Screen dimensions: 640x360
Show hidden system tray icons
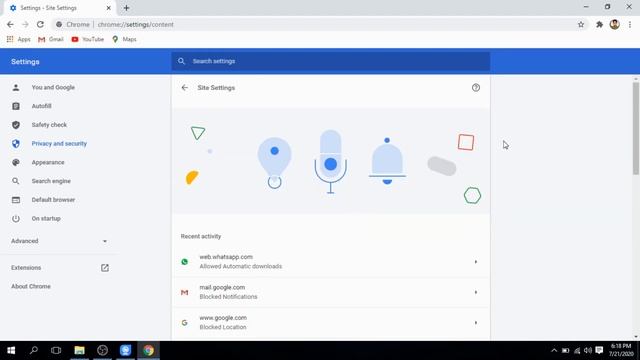[554, 350]
